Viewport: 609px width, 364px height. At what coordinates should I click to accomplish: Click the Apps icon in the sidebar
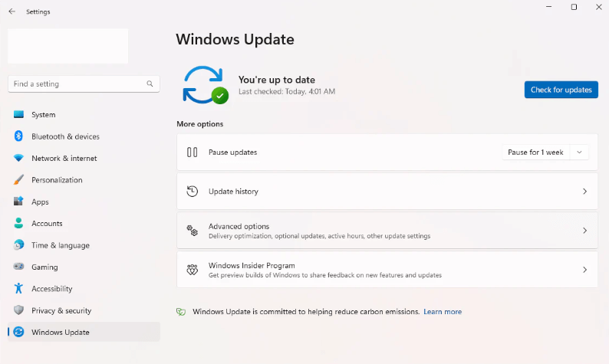pos(18,202)
